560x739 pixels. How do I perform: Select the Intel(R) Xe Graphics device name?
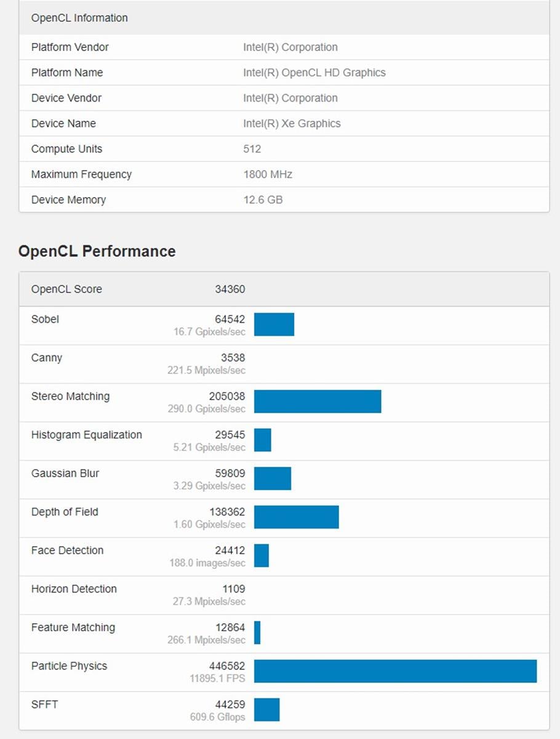tap(292, 123)
